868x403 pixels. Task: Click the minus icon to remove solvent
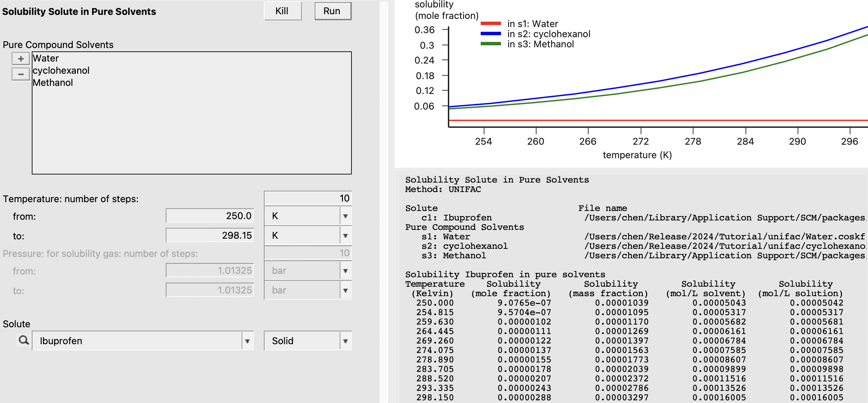pos(21,74)
